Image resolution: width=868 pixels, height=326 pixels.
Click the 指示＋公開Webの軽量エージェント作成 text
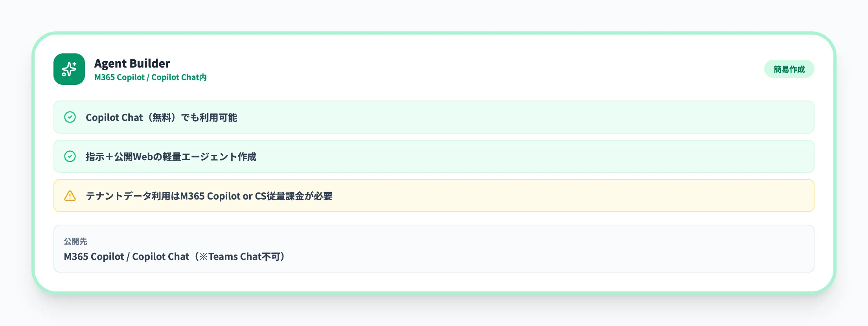point(171,157)
